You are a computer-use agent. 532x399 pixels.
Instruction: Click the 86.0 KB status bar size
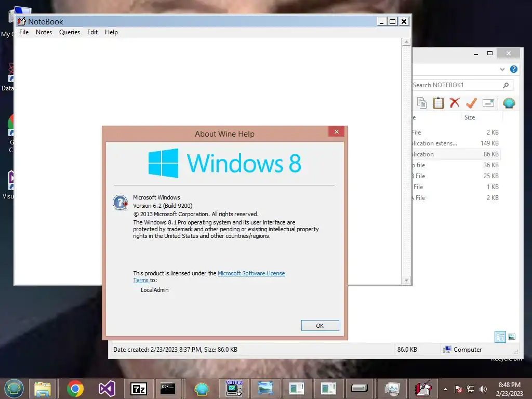click(x=407, y=350)
